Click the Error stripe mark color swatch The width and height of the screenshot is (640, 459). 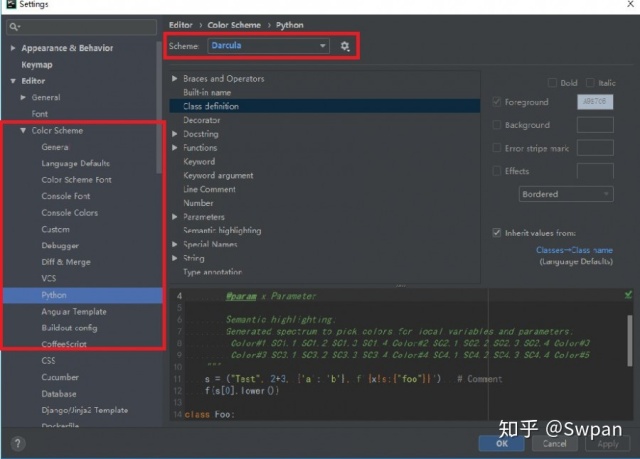[x=595, y=148]
